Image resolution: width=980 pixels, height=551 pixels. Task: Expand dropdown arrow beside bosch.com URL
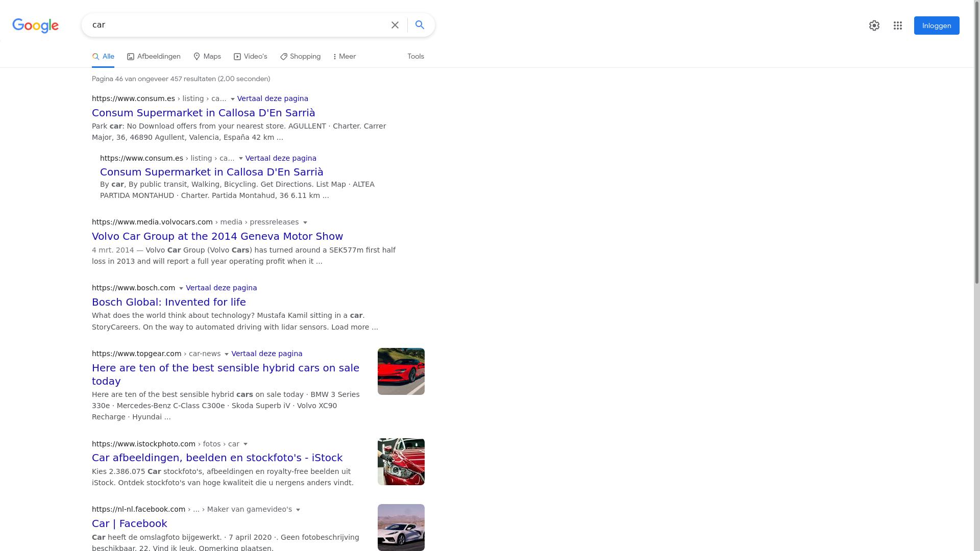point(181,288)
